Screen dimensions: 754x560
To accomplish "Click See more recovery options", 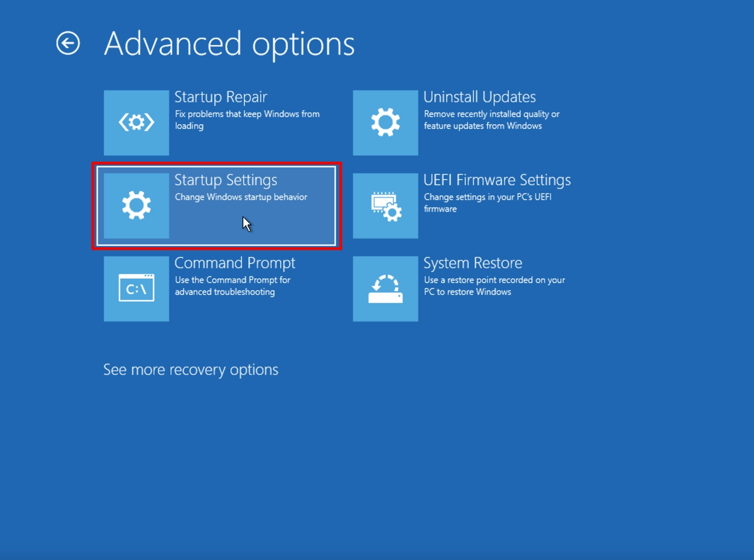I will pyautogui.click(x=190, y=369).
